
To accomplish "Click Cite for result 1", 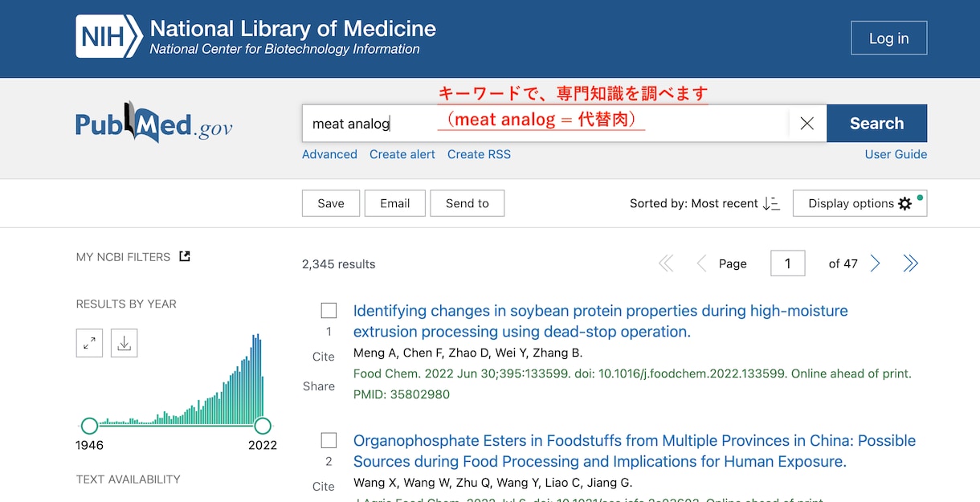I will pos(324,357).
